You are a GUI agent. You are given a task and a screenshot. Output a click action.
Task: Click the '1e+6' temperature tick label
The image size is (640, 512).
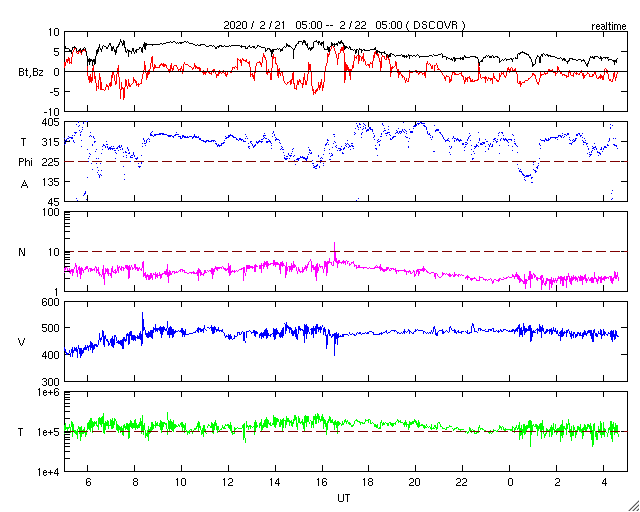point(48,392)
